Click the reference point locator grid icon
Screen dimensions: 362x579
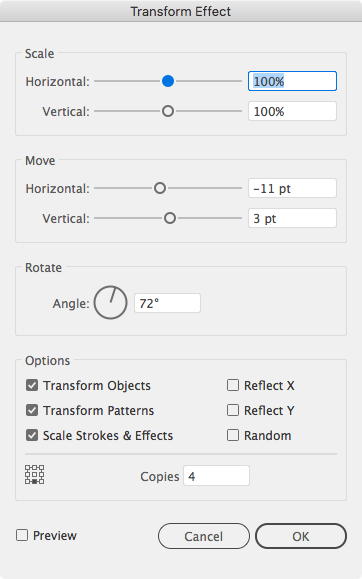point(34,474)
